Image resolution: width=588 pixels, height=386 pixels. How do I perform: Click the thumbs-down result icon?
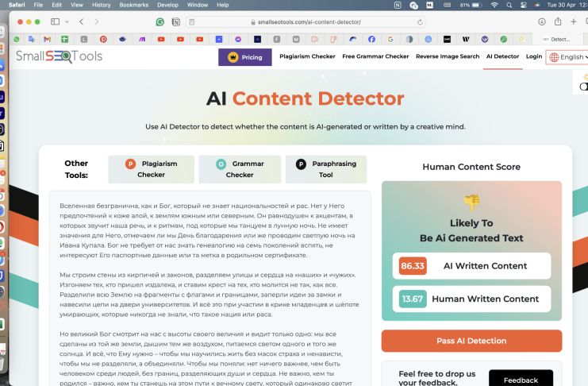pos(471,203)
